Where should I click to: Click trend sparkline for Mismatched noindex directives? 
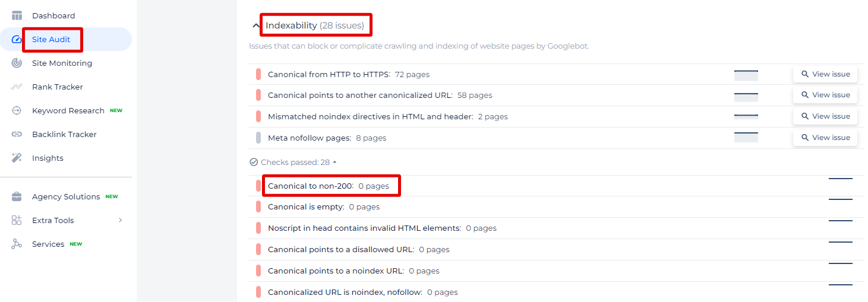[746, 116]
